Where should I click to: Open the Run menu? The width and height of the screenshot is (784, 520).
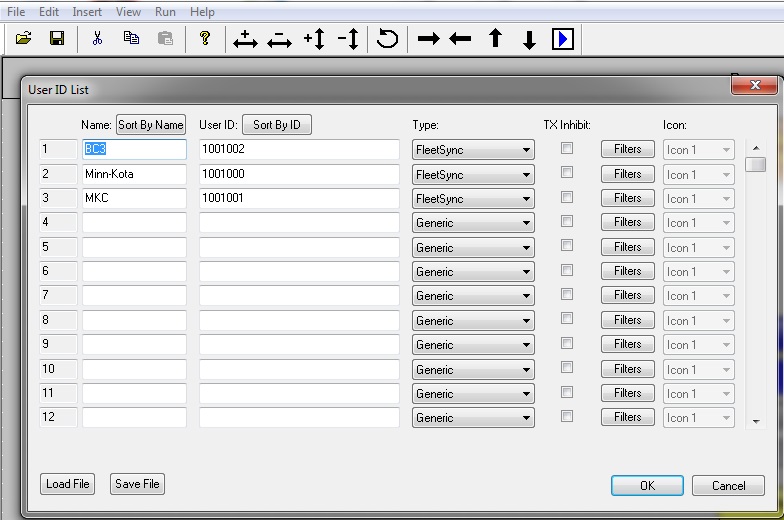click(x=165, y=12)
